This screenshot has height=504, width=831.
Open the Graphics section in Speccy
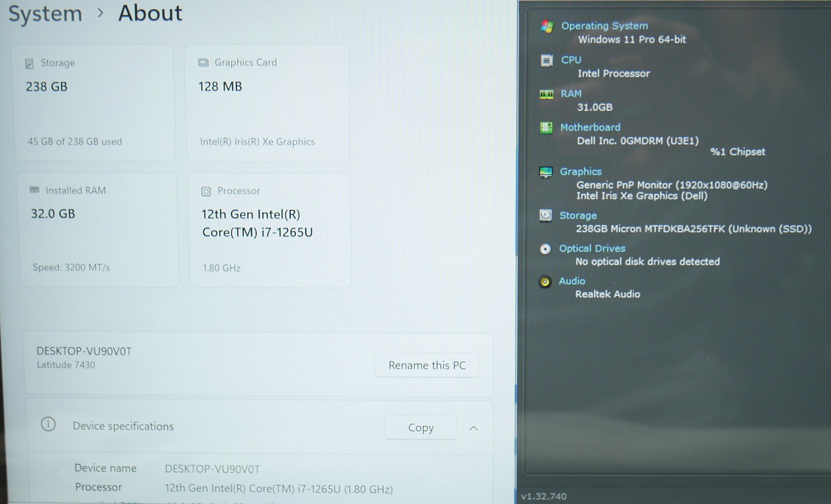(x=581, y=172)
